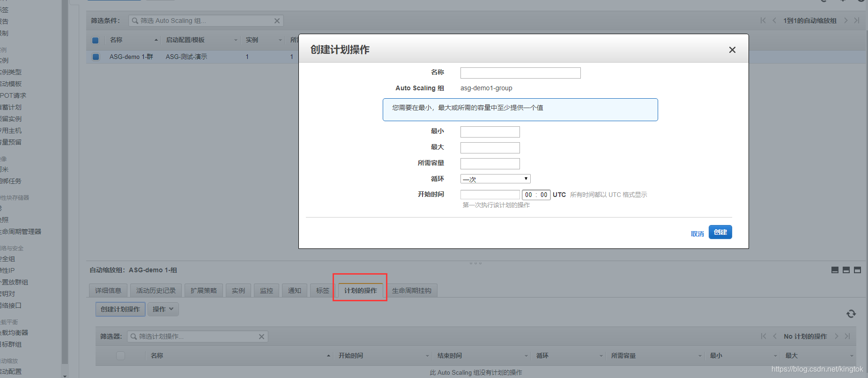Click the 开始时间 date input field
This screenshot has height=378, width=868.
(490, 195)
